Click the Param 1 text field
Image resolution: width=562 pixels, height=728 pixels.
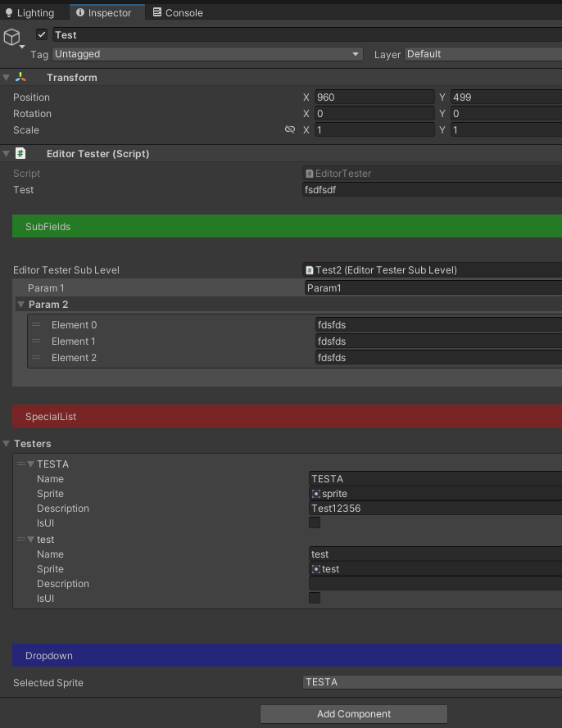pos(433,288)
